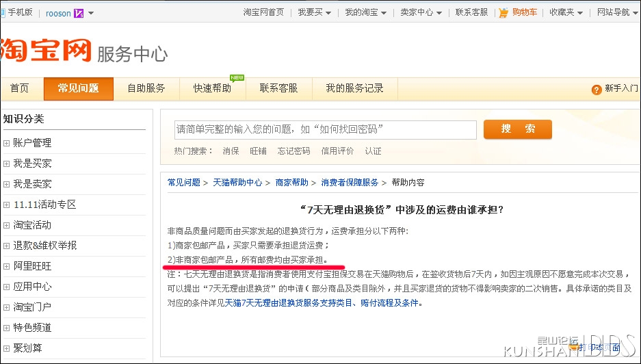Expand the 聚划算 category
Screen dimensions: 641x364
click(7, 348)
